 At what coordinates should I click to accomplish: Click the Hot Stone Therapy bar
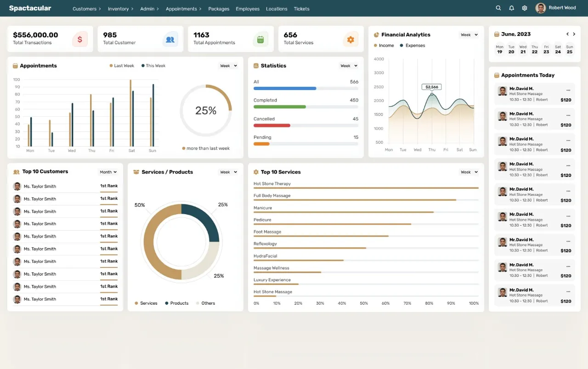point(366,188)
